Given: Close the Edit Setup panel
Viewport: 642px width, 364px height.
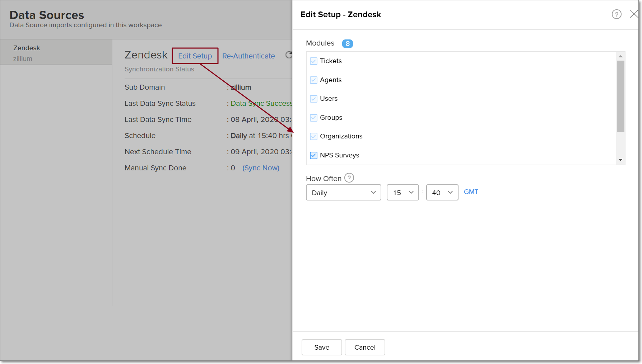Looking at the screenshot, I should tap(634, 14).
